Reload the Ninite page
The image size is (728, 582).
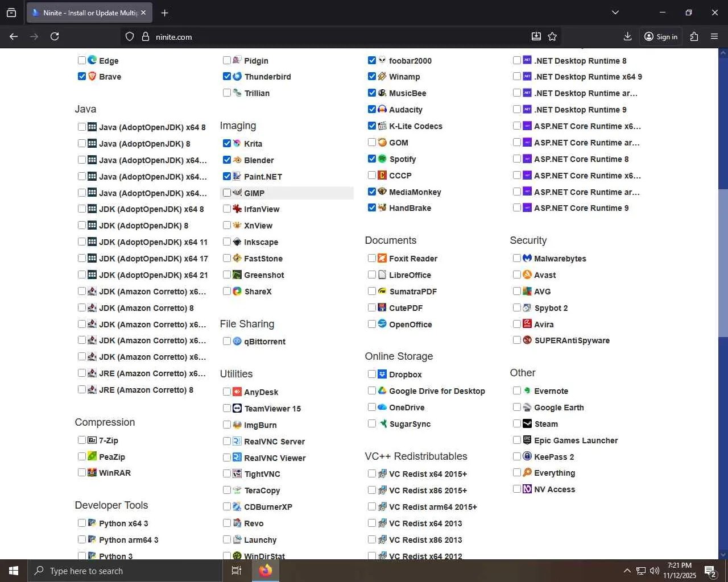point(55,36)
